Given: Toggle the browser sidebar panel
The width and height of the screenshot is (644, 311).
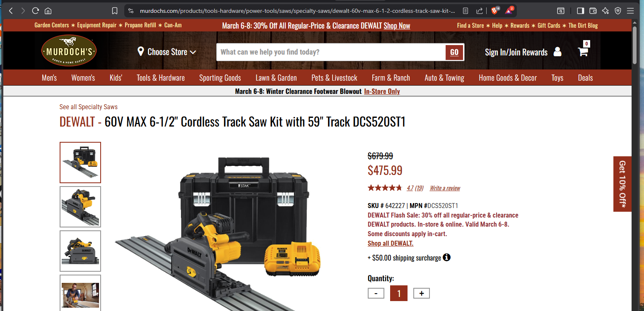Looking at the screenshot, I should pyautogui.click(x=580, y=11).
